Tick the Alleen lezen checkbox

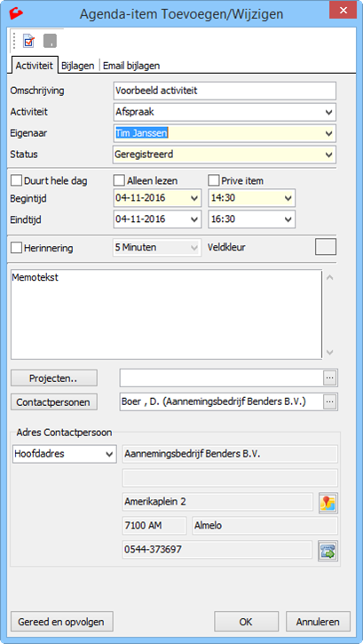[x=119, y=180]
